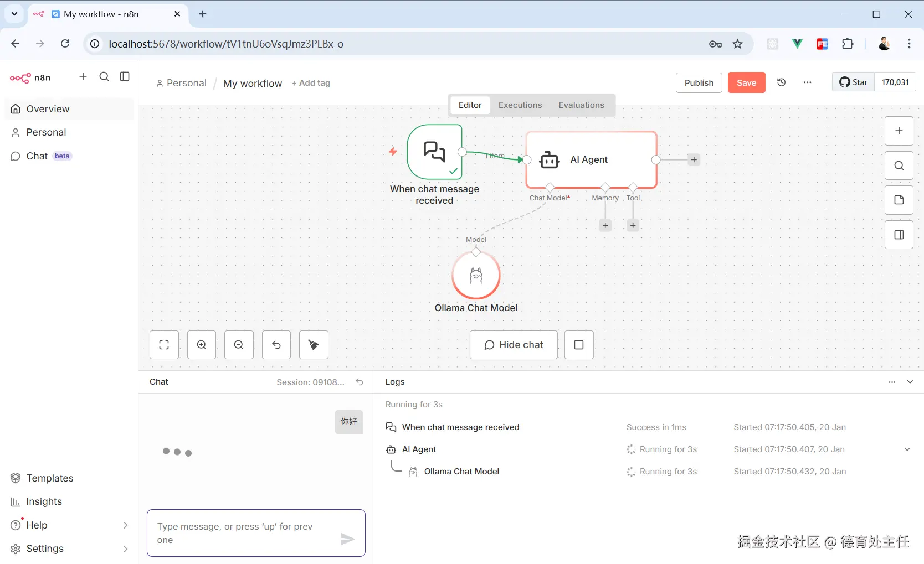Tidy up the workflow nodes
Image resolution: width=924 pixels, height=564 pixels.
[314, 345]
